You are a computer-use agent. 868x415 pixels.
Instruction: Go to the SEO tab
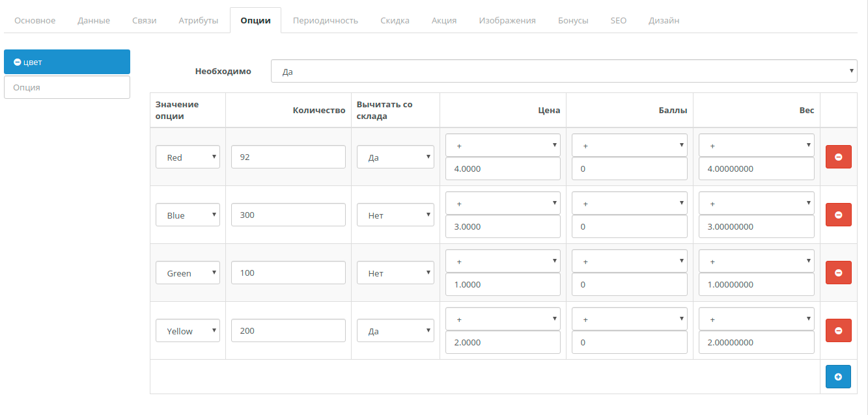pyautogui.click(x=618, y=20)
